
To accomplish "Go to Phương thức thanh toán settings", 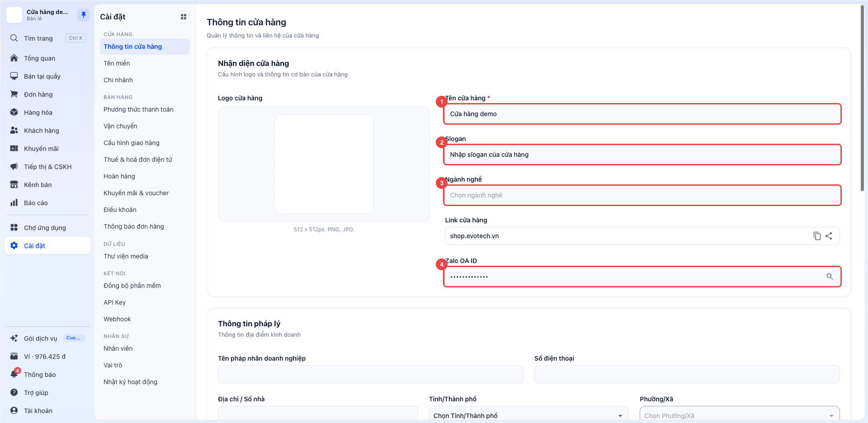I will click(x=145, y=109).
